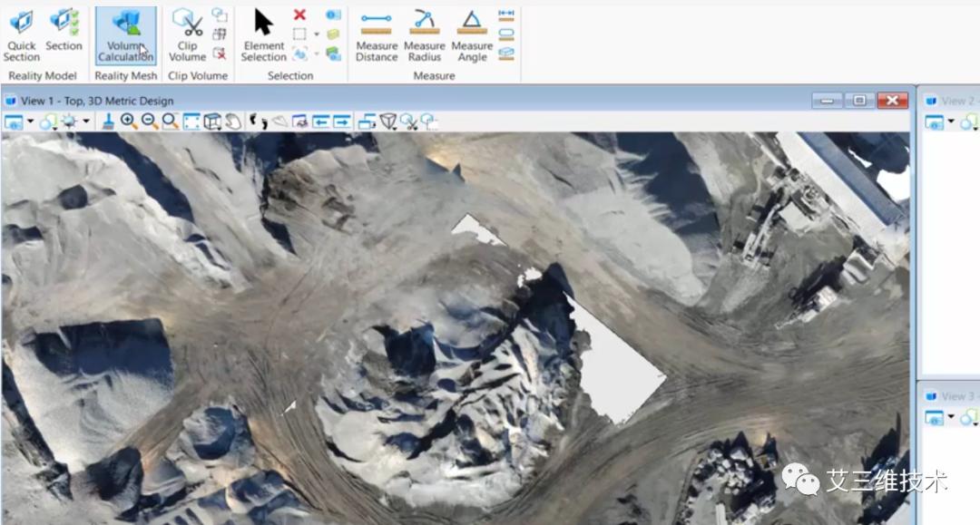Open the brightness adjustment dropdown arrow
This screenshot has height=525, width=980.
[x=84, y=121]
